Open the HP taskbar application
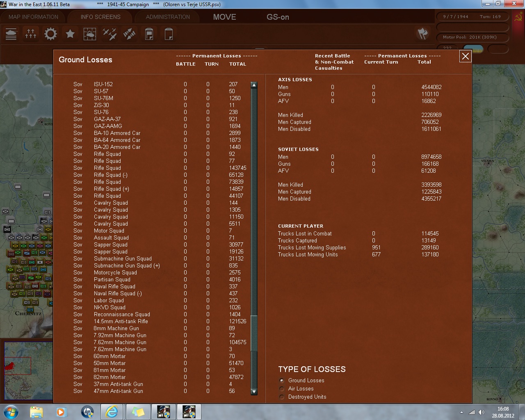The image size is (525, 420). click(x=87, y=411)
